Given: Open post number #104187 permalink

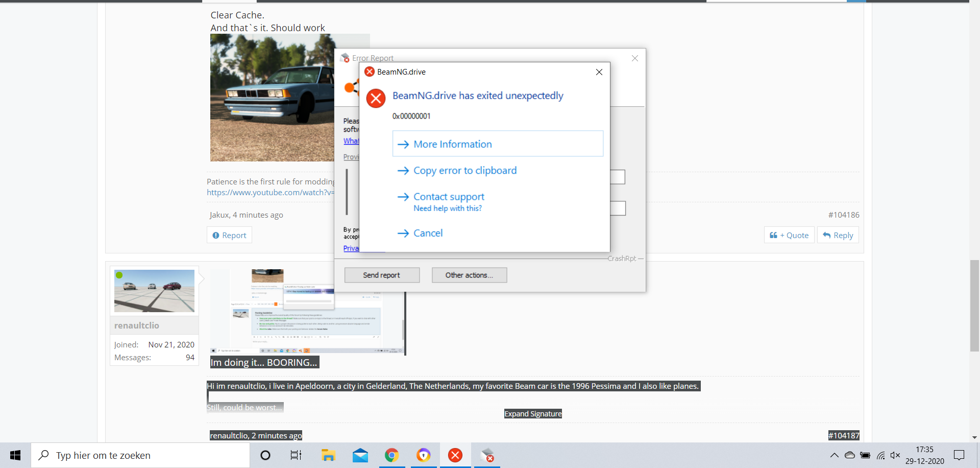Looking at the screenshot, I should 844,435.
